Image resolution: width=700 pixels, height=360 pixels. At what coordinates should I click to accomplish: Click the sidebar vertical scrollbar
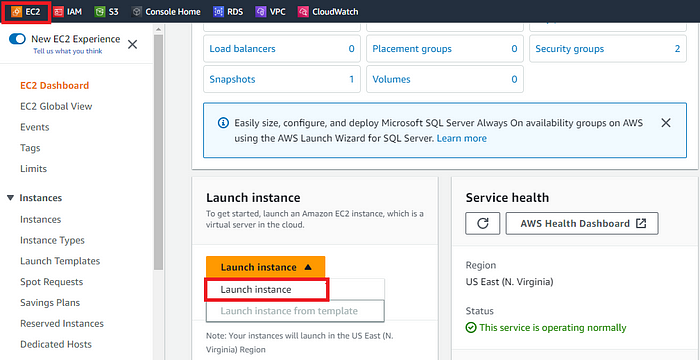click(x=158, y=152)
